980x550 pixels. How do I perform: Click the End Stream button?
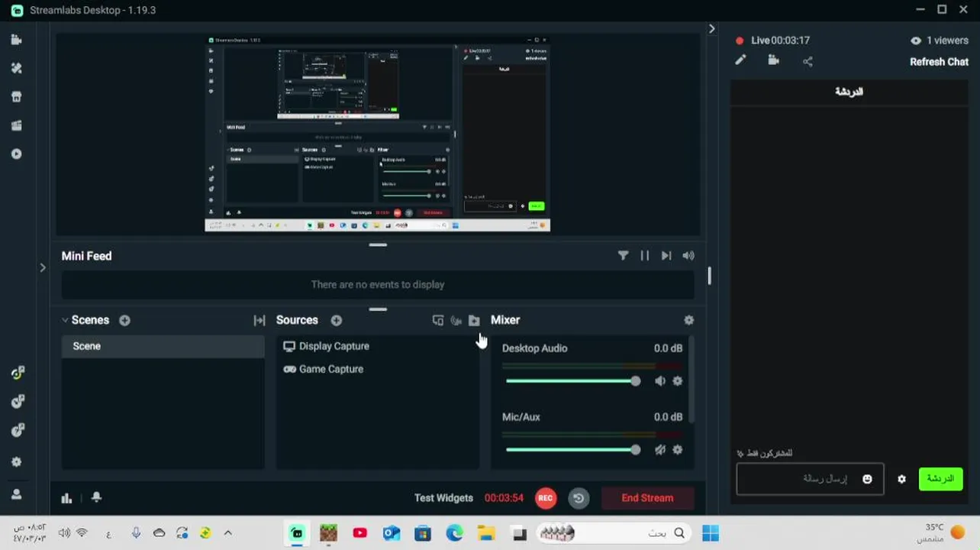[647, 498]
